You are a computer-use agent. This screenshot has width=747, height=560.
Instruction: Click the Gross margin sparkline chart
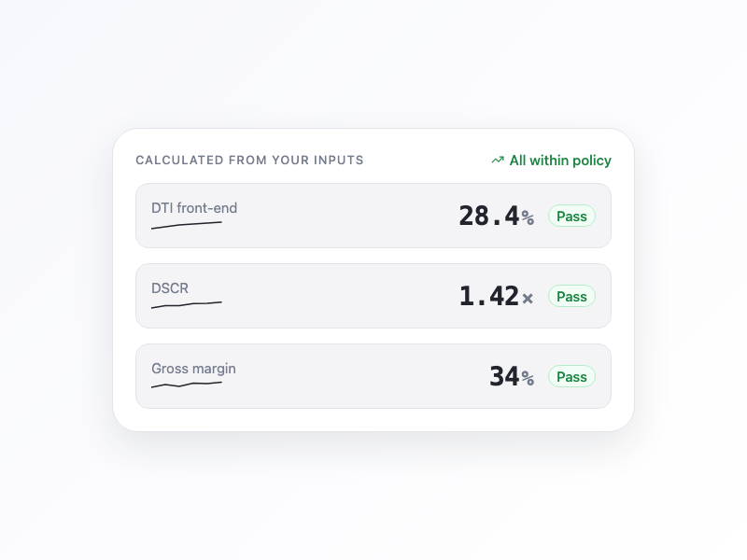pos(187,384)
